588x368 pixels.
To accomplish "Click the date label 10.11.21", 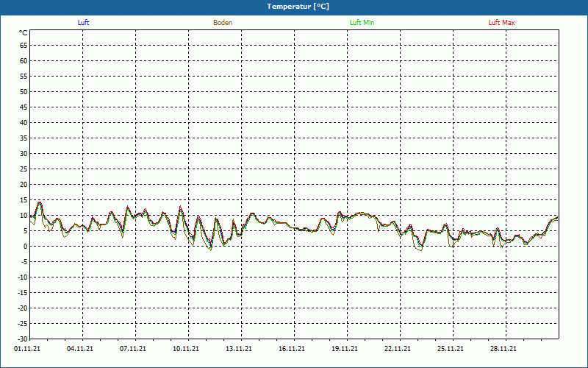I will pyautogui.click(x=186, y=349).
